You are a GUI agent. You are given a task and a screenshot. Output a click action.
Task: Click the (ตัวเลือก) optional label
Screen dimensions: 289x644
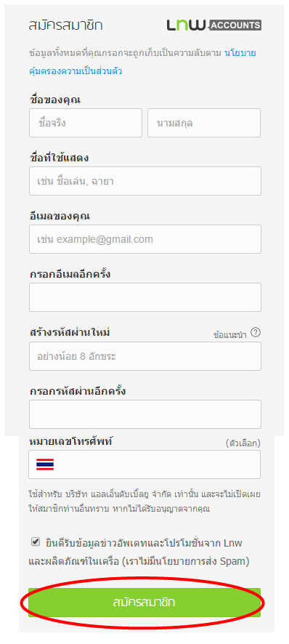pos(243,443)
